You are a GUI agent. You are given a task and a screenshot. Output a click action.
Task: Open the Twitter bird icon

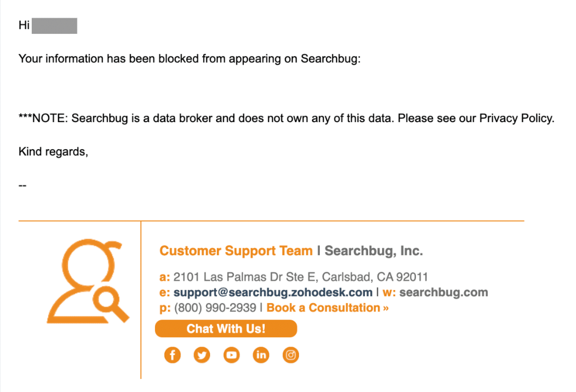[202, 355]
